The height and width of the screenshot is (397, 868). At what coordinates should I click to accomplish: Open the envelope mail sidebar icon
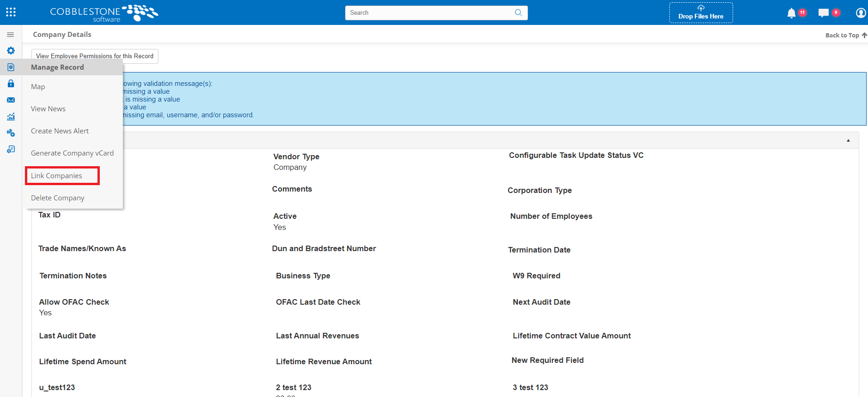[x=11, y=100]
